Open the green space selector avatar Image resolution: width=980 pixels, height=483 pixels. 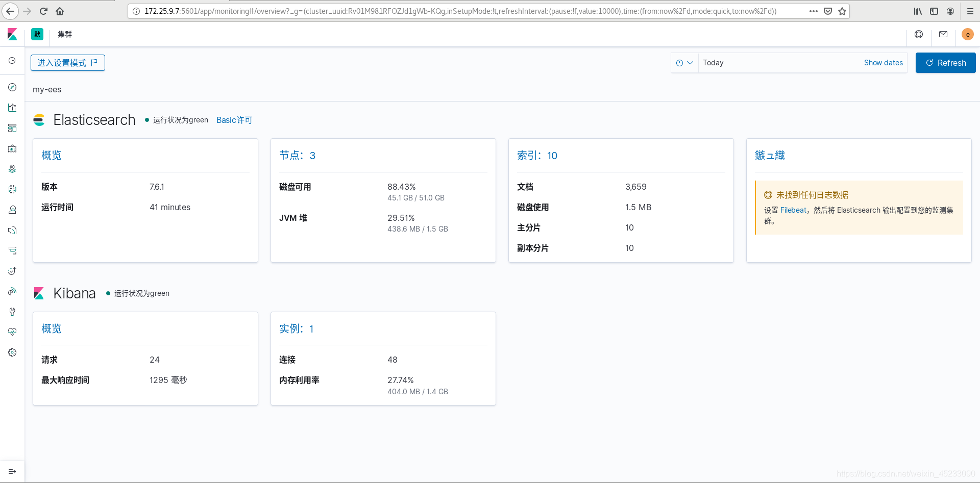coord(37,34)
